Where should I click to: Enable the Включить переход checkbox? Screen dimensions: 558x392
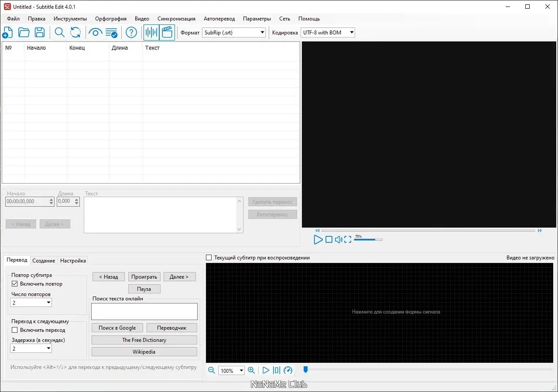tap(15, 330)
